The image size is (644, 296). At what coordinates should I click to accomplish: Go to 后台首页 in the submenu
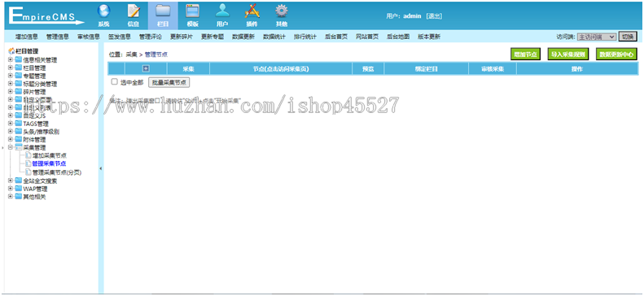pos(336,37)
